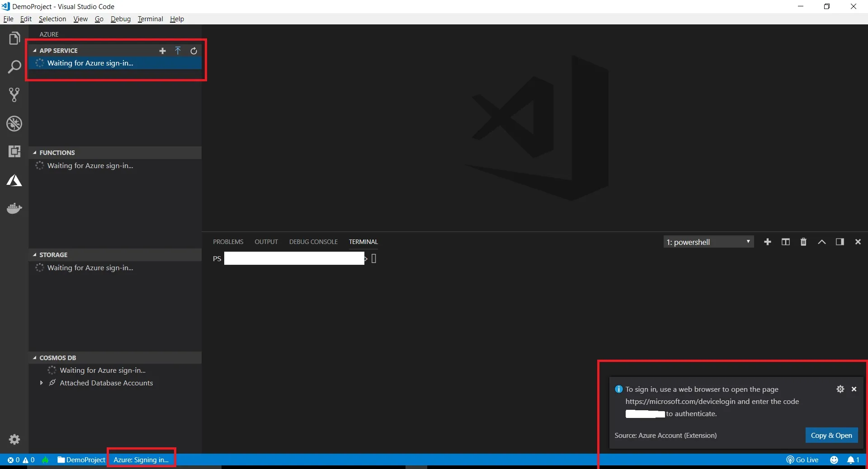Refresh the App Service list
The width and height of the screenshot is (868, 469).
193,51
